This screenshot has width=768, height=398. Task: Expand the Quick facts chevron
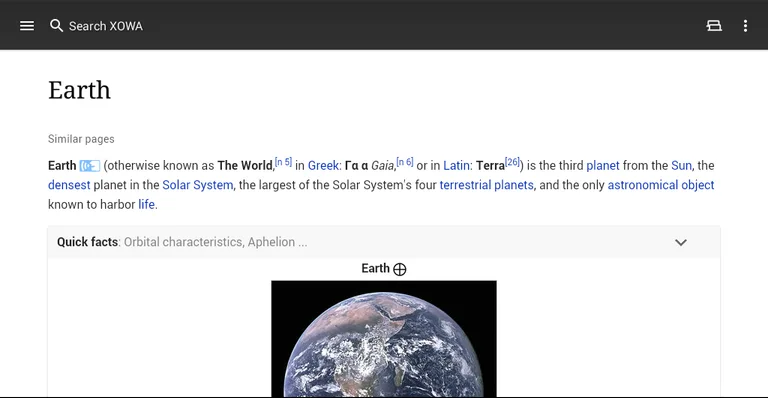coord(681,242)
